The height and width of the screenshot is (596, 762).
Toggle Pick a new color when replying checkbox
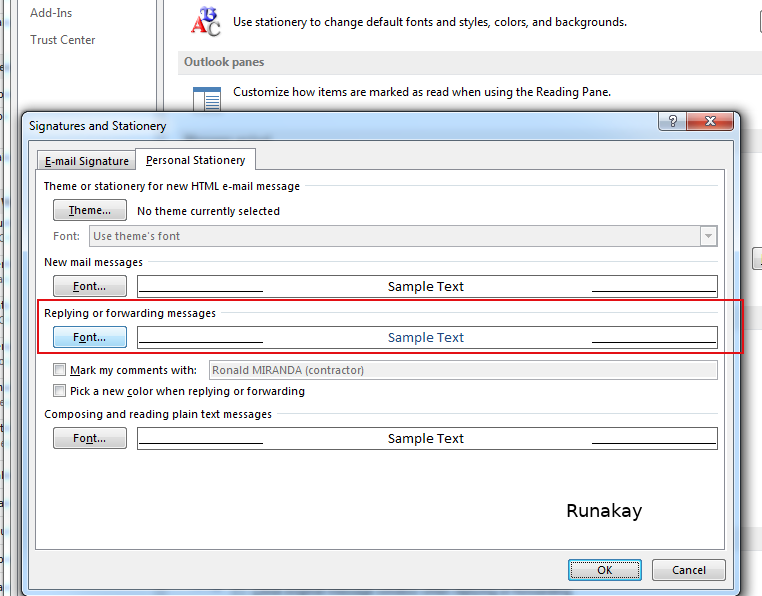click(x=59, y=391)
